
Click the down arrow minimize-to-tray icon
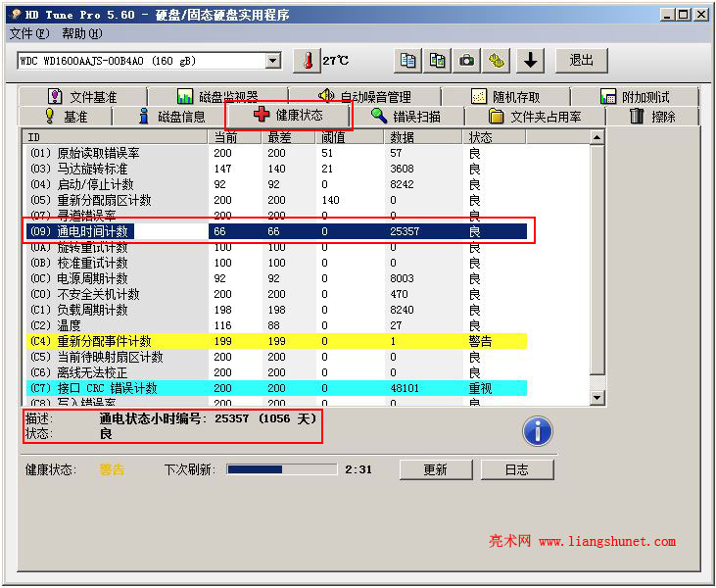tap(530, 61)
